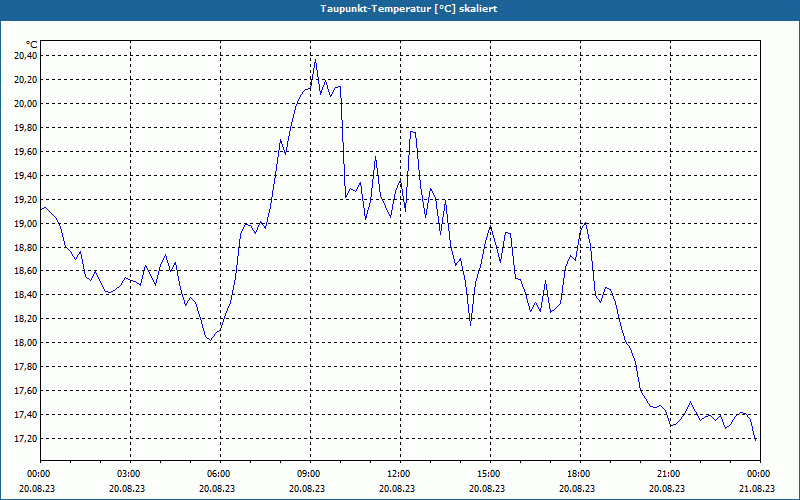Click the chart title 'Taupunkt-Temperatur [°C] skaliert'

click(x=409, y=9)
